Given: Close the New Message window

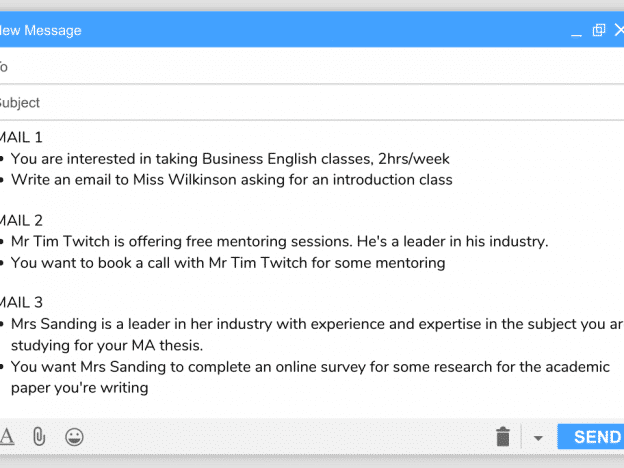Looking at the screenshot, I should click(619, 30).
